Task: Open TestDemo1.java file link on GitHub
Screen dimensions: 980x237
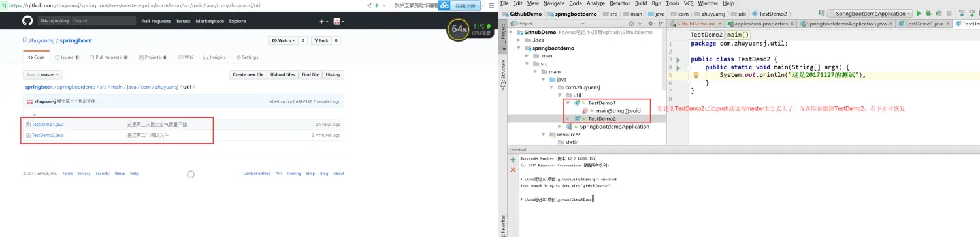Action: coord(48,124)
